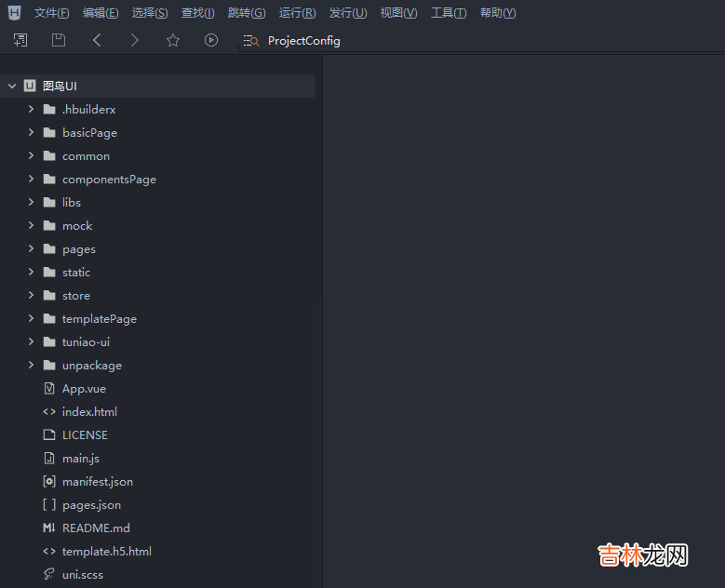Click the star bookmark icon
The width and height of the screenshot is (725, 588).
point(173,40)
